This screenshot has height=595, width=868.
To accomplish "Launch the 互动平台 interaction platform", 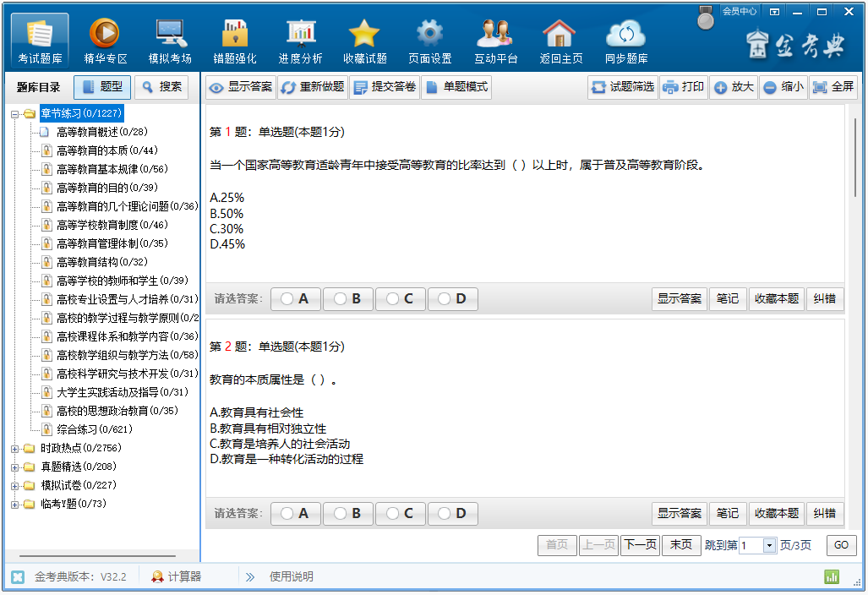I will 494,38.
